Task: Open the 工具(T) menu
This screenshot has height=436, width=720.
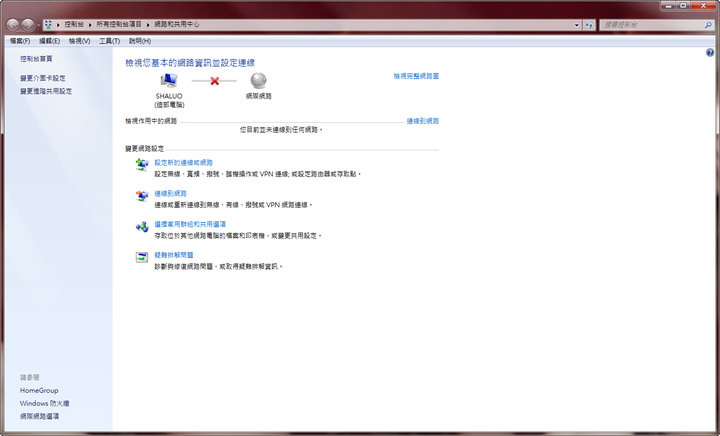Action: click(109, 41)
